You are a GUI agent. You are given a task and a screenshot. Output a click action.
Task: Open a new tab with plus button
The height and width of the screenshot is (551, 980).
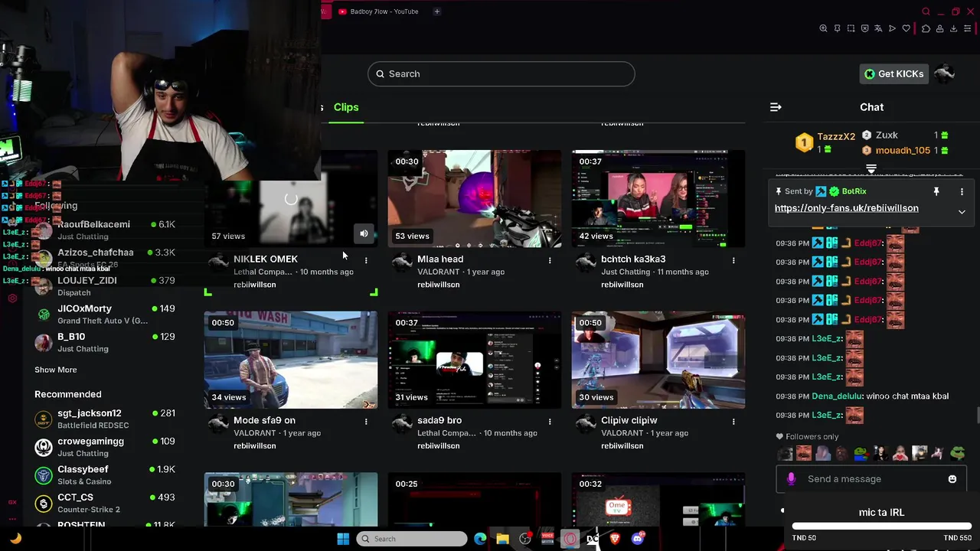pos(437,11)
